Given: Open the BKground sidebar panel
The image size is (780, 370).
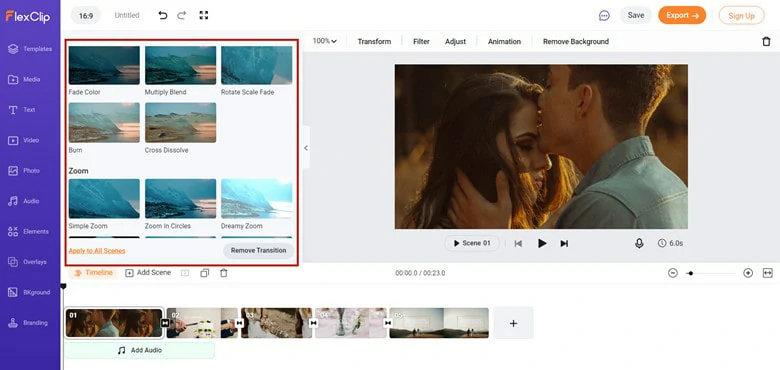Looking at the screenshot, I should click(29, 292).
